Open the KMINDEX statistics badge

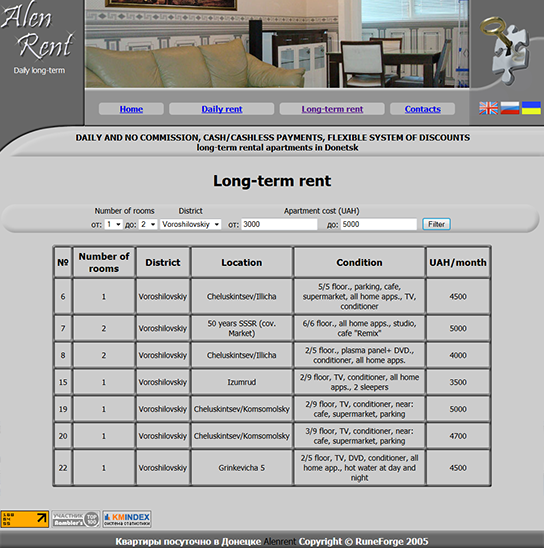click(127, 519)
